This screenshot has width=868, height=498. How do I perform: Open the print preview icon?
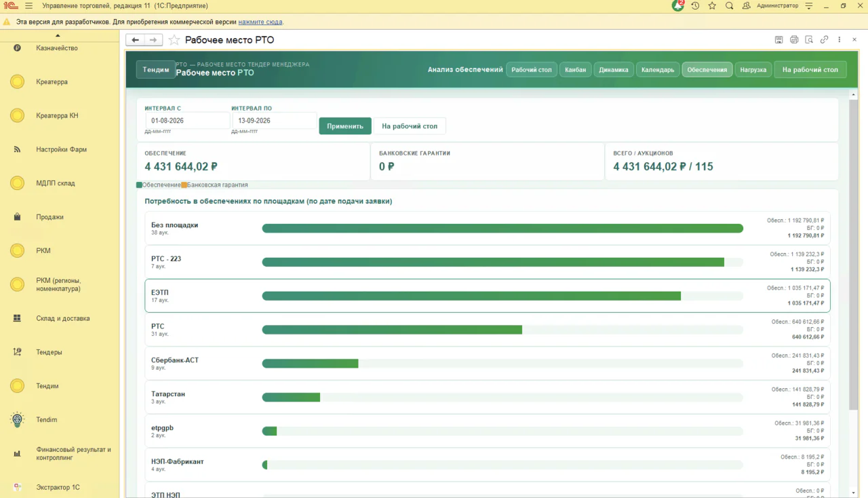(x=809, y=40)
